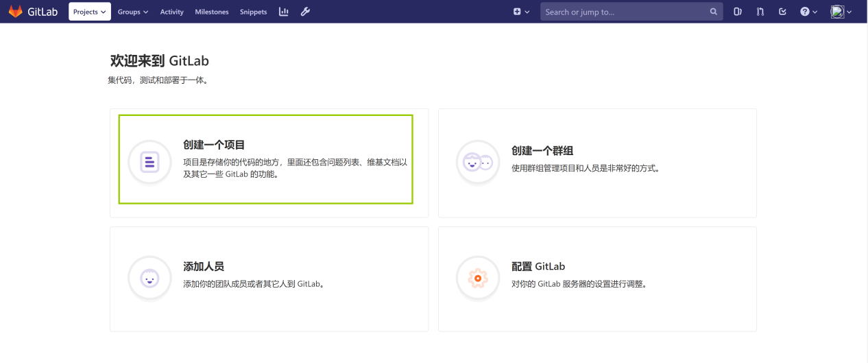Click description starting 项目是存储你的代码的地方
The image size is (868, 363).
(296, 168)
